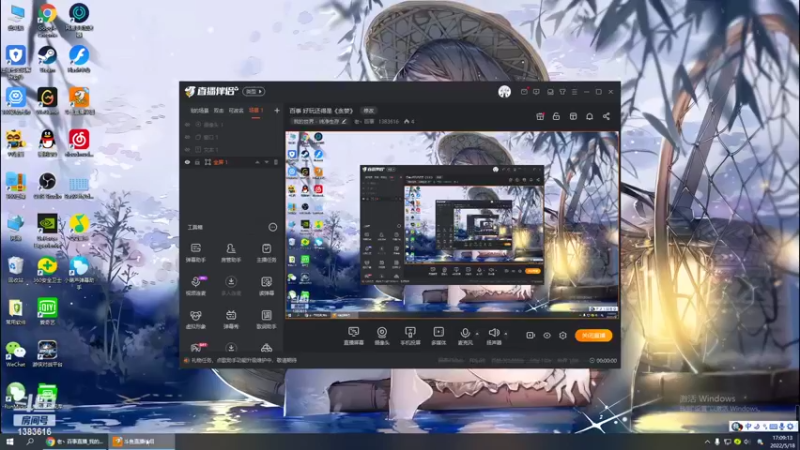
Task: Open Google Chrome icon on desktop
Action: click(x=47, y=20)
